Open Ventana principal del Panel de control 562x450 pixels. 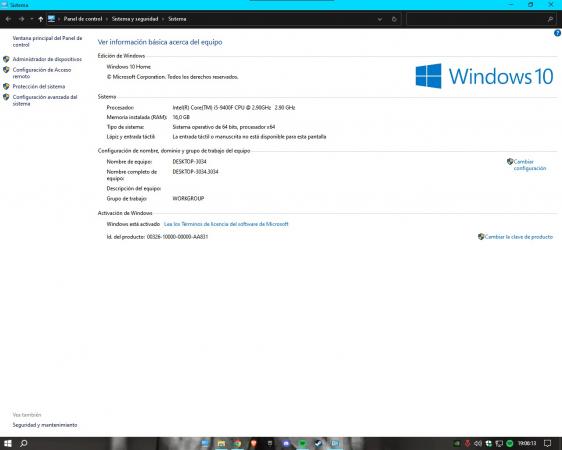pos(47,41)
